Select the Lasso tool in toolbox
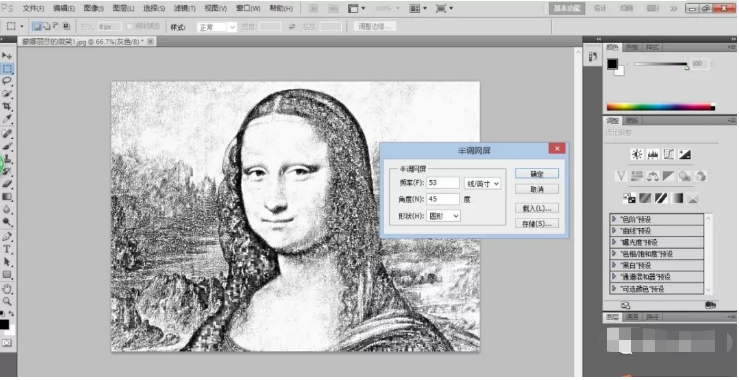Screen dimensions: 739x380 8,82
